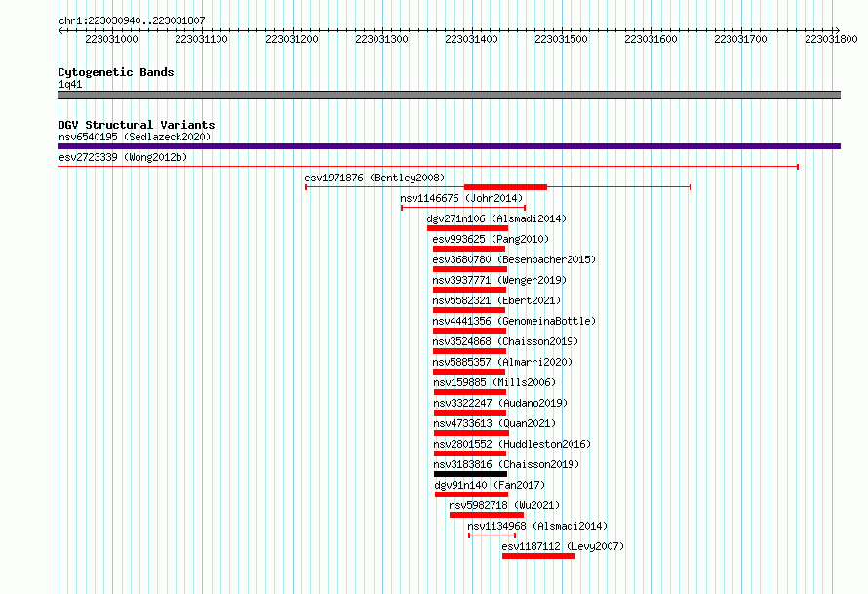Image resolution: width=868 pixels, height=594 pixels.
Task: Click red bar under nsv4733613
Action: 471,433
